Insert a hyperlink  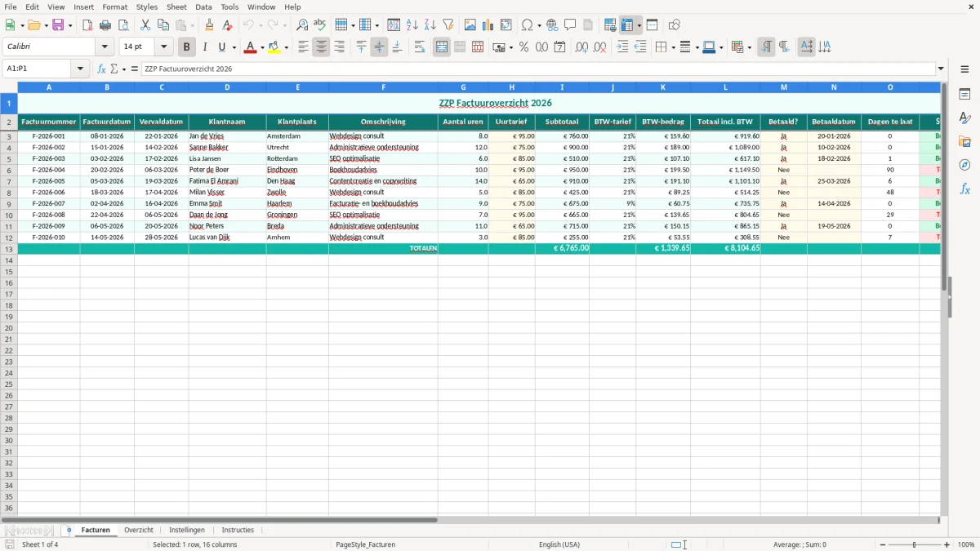[552, 25]
